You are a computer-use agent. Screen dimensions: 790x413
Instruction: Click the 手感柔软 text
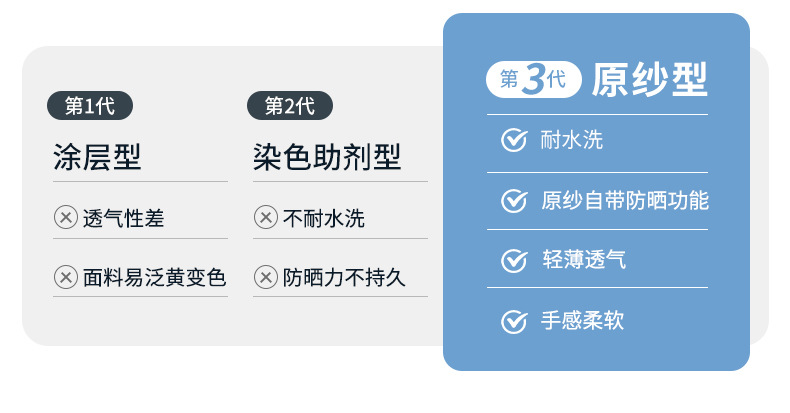click(583, 321)
